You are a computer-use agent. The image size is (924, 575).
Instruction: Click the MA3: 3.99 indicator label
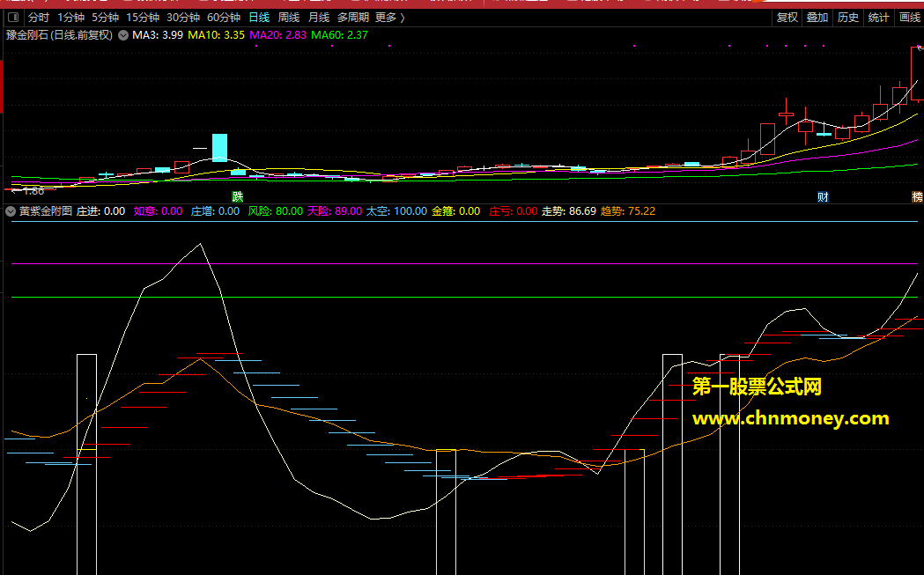[158, 35]
